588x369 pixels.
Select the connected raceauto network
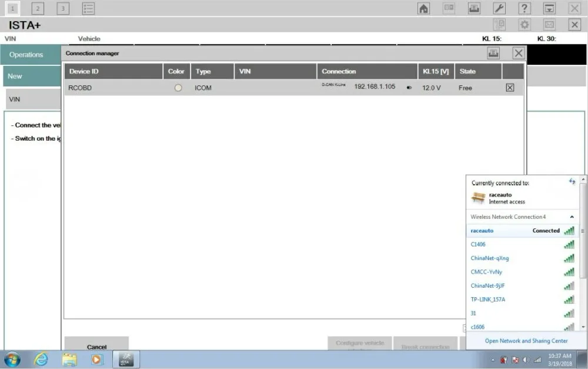[522, 231]
